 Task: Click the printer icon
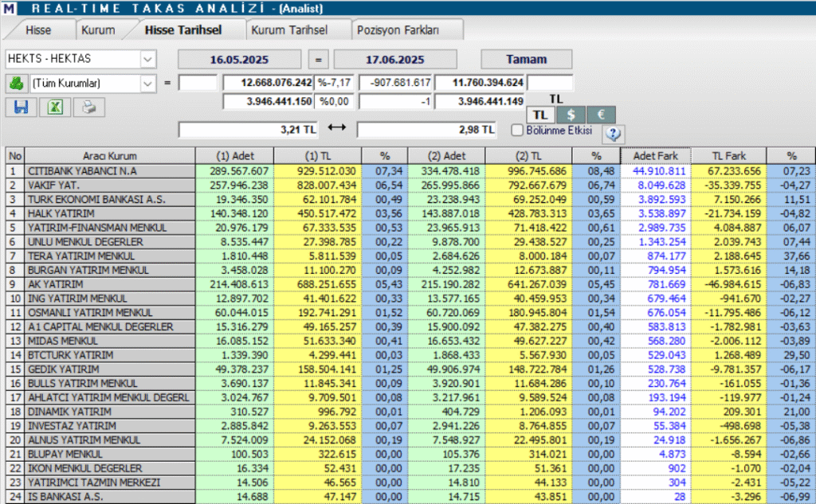click(89, 107)
